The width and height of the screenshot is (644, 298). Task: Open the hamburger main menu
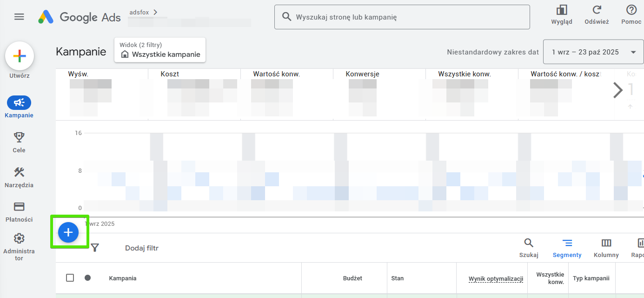(x=19, y=17)
